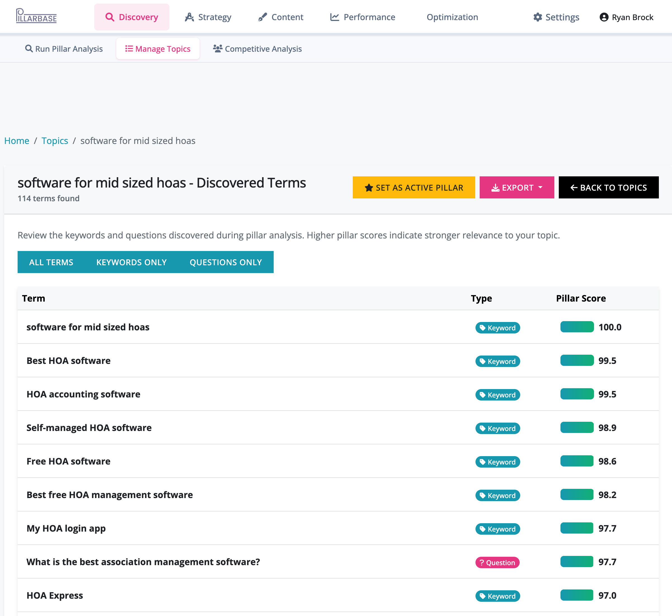The width and height of the screenshot is (672, 616).
Task: Click pillar score bar for HOA Express
Action: (577, 595)
